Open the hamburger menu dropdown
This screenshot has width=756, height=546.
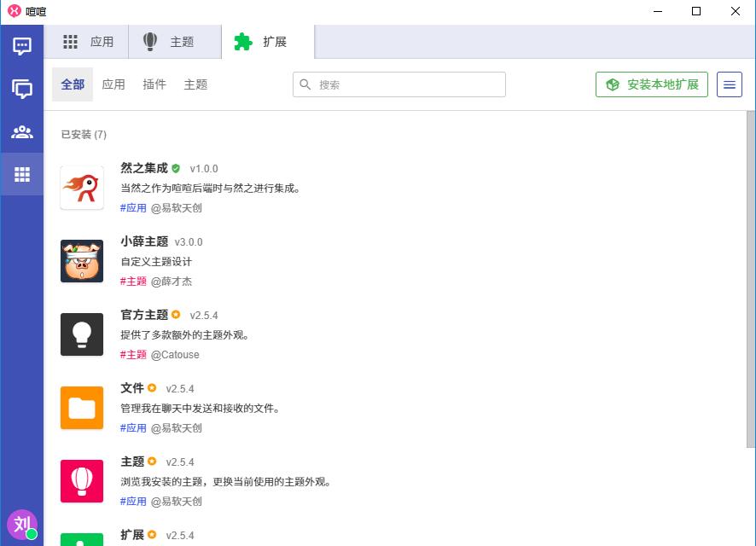pyautogui.click(x=730, y=84)
